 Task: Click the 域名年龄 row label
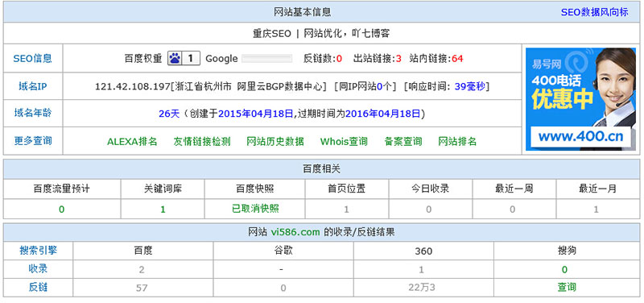33,113
